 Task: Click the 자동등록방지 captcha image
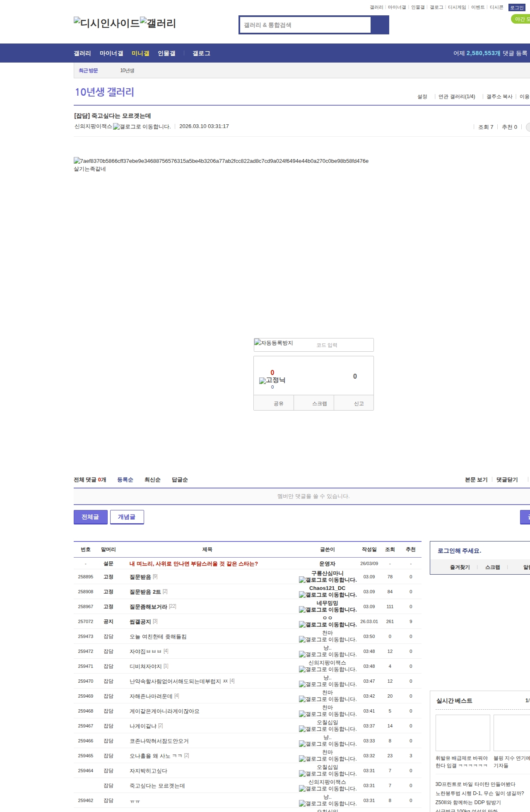click(x=274, y=343)
